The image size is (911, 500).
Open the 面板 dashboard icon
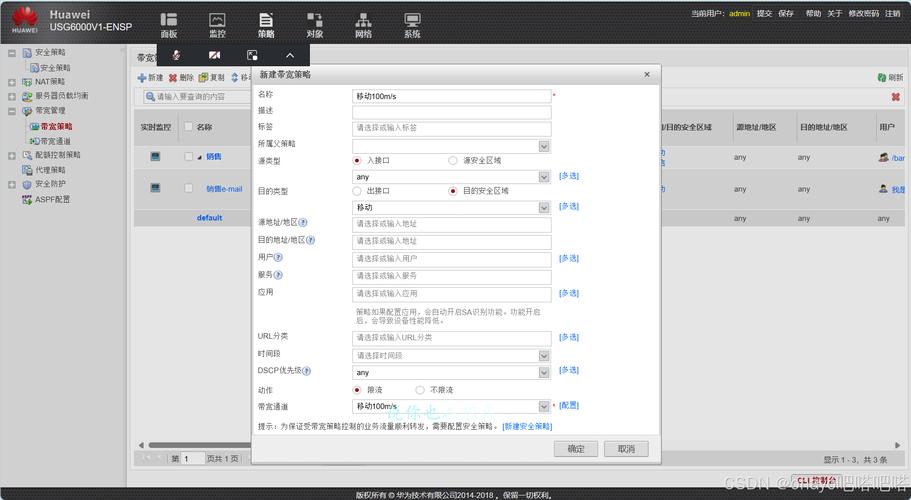[168, 25]
